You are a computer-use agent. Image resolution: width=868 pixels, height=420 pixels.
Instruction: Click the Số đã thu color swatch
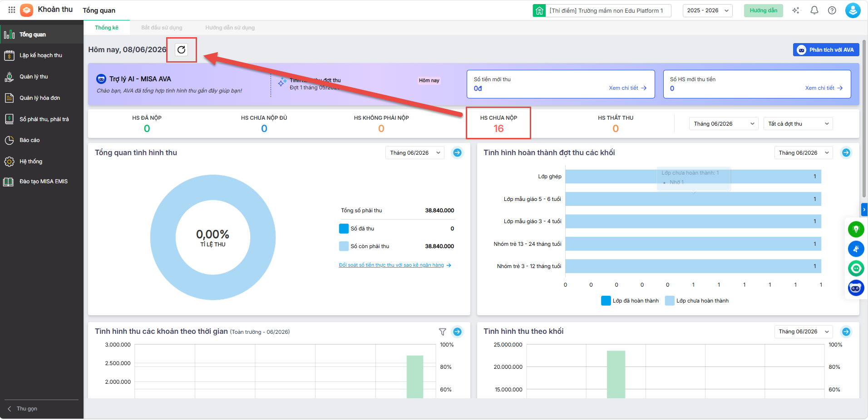pyautogui.click(x=344, y=229)
